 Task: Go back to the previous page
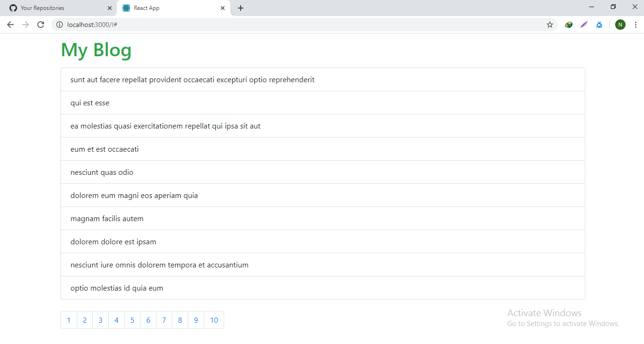click(x=10, y=24)
